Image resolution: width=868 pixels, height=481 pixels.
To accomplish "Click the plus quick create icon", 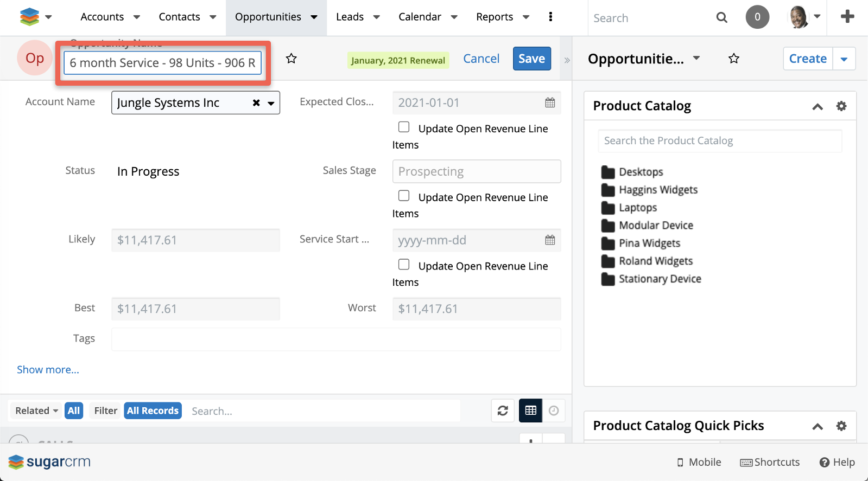I will point(847,17).
